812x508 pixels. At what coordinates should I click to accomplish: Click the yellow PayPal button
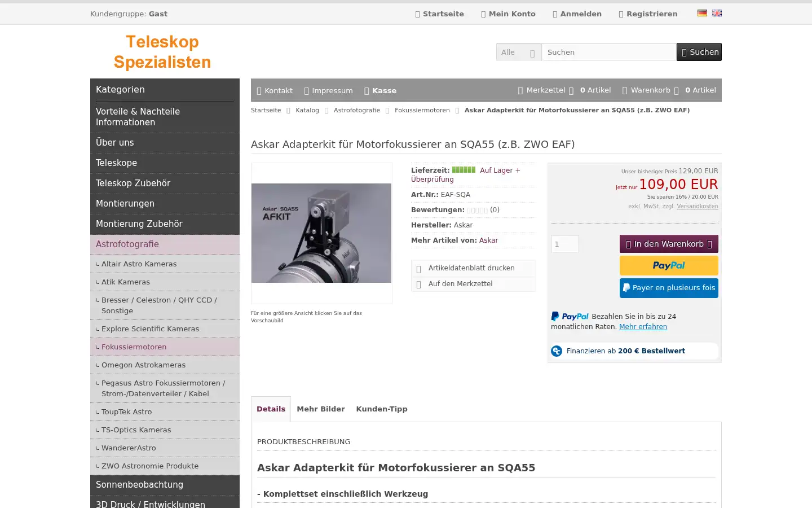669,265
